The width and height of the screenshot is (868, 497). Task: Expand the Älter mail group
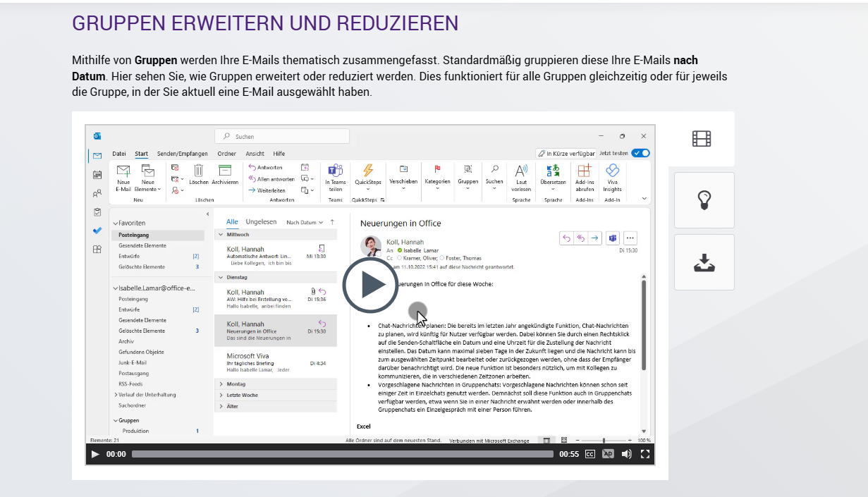click(x=221, y=407)
